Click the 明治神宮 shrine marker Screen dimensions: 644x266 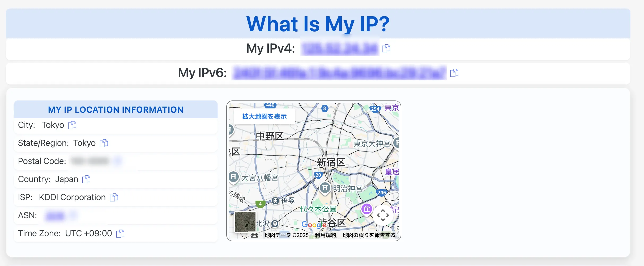[325, 188]
